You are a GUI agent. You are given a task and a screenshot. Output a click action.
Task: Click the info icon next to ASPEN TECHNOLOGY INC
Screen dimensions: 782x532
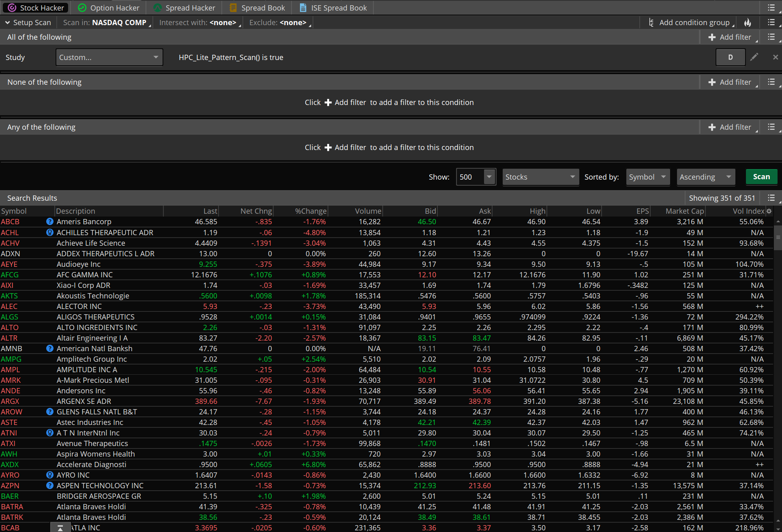(49, 485)
